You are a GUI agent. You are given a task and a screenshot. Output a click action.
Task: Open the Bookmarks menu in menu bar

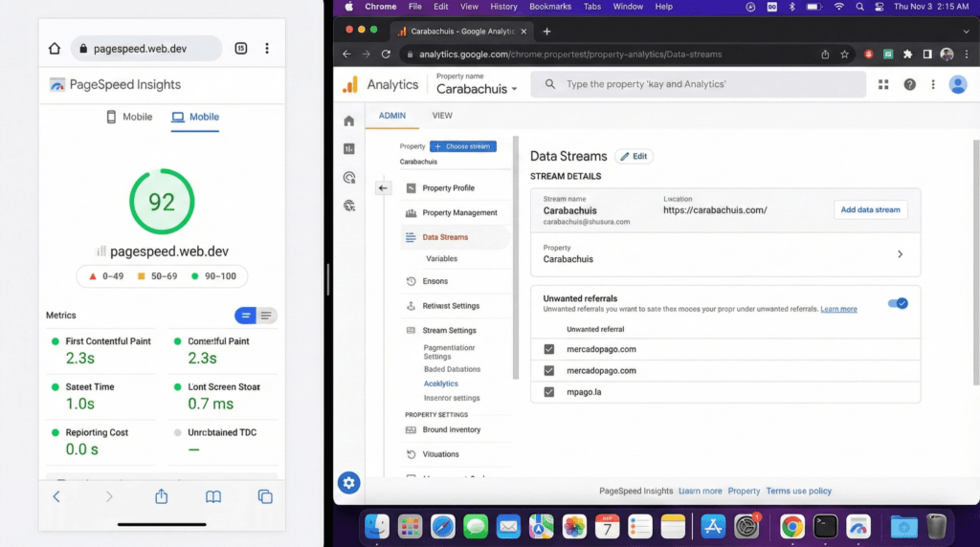coord(550,7)
